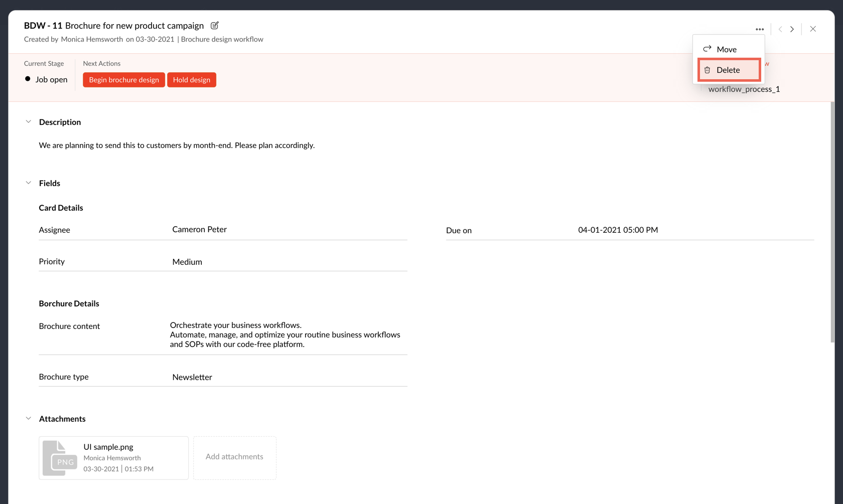Click the Move arrow icon

(707, 49)
